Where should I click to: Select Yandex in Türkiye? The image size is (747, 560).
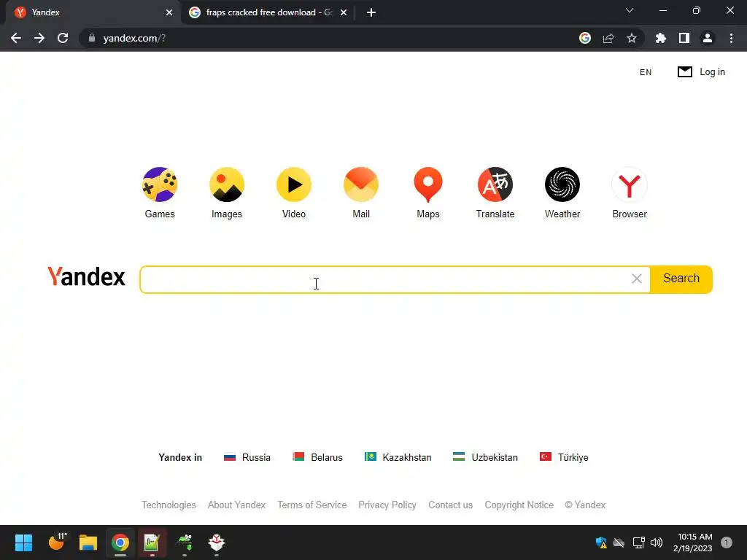click(x=564, y=457)
